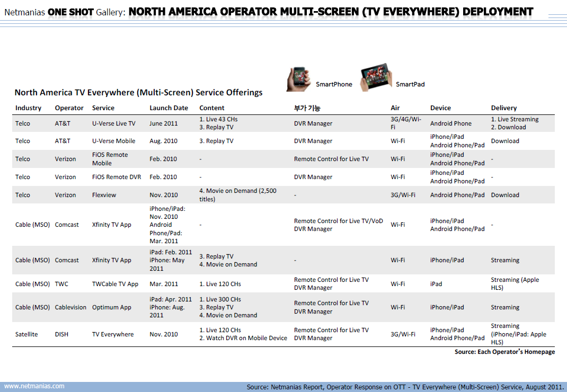Click the TV Everywhere service cell
This screenshot has height=392, width=567.
tap(113, 334)
